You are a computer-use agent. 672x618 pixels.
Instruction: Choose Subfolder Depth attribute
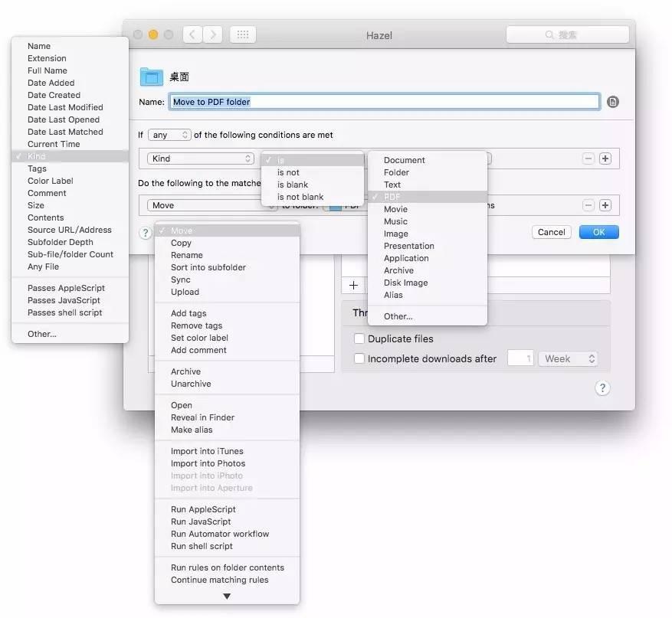coord(60,243)
